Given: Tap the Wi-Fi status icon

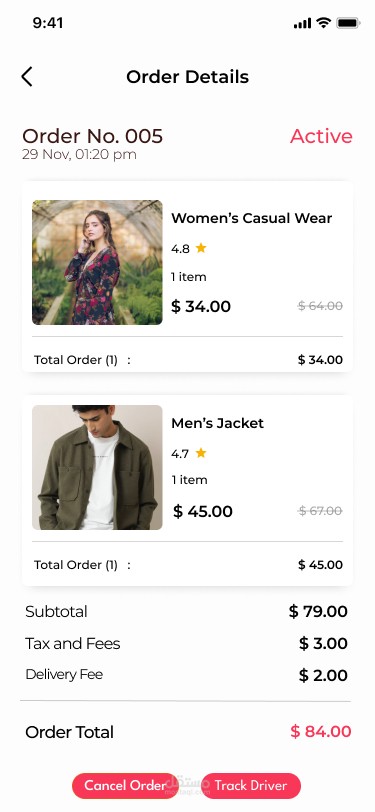Looking at the screenshot, I should [x=324, y=23].
